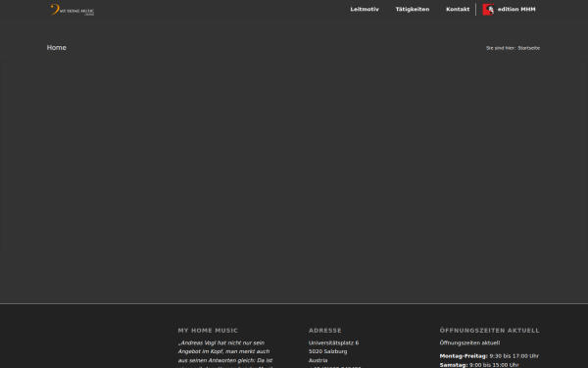
Task: Click the ADRESSE footer heading
Action: pyautogui.click(x=324, y=331)
